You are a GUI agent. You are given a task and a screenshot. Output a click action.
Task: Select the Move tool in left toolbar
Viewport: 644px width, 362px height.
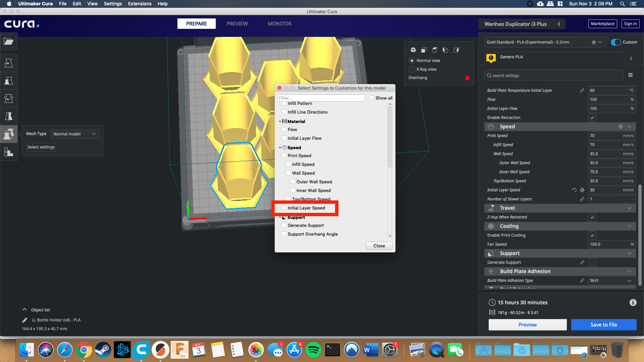pos(9,63)
